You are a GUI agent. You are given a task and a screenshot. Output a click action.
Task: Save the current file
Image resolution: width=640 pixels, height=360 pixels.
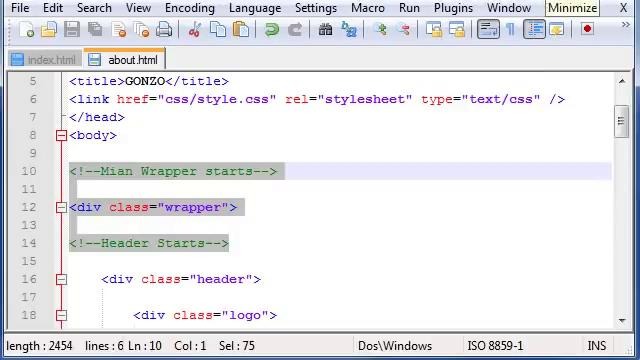coord(72,29)
